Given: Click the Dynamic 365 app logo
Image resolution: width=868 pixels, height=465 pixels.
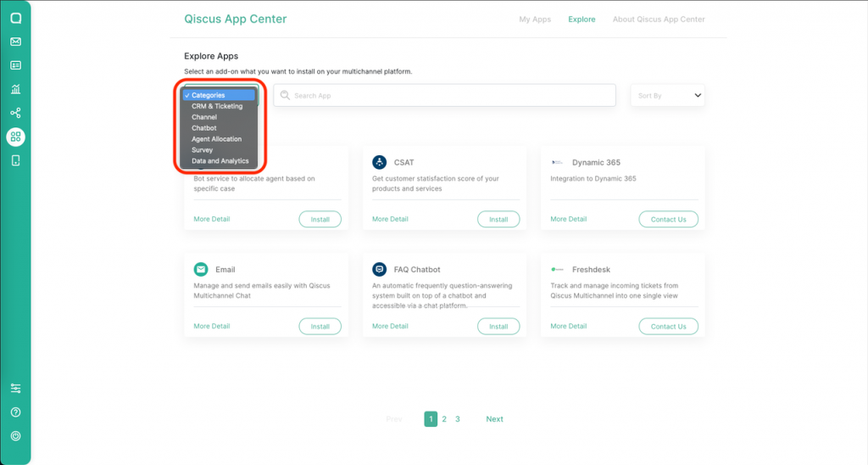Looking at the screenshot, I should point(557,162).
